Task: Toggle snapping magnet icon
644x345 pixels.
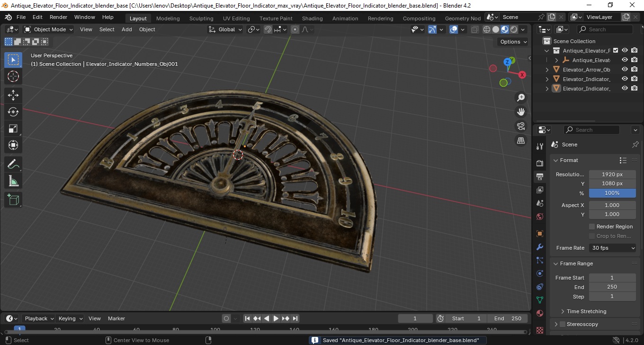Action: [268, 29]
